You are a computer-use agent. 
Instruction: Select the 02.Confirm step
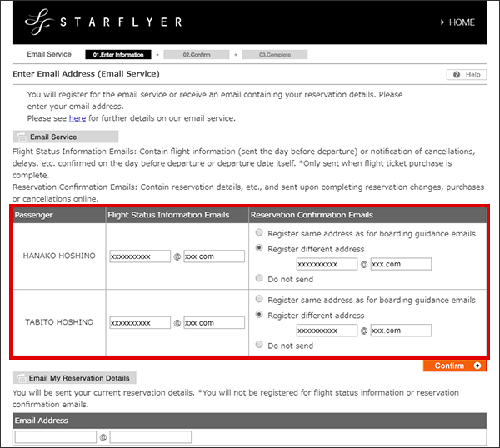196,55
